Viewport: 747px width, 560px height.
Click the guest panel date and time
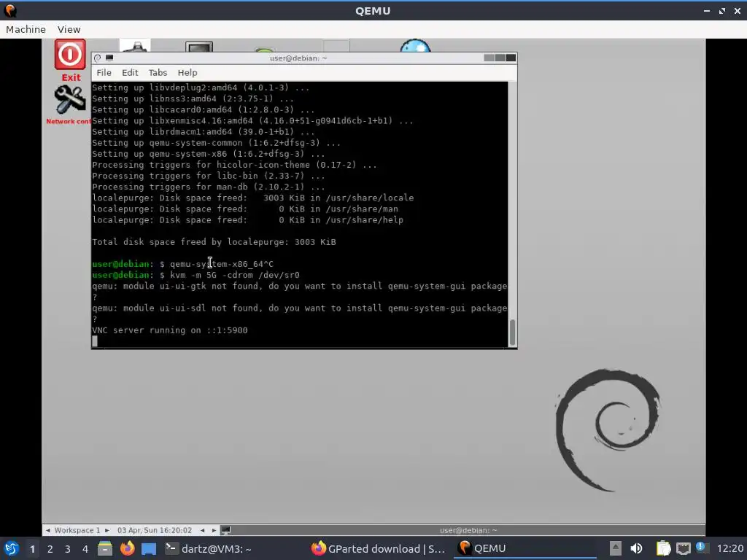click(x=155, y=530)
